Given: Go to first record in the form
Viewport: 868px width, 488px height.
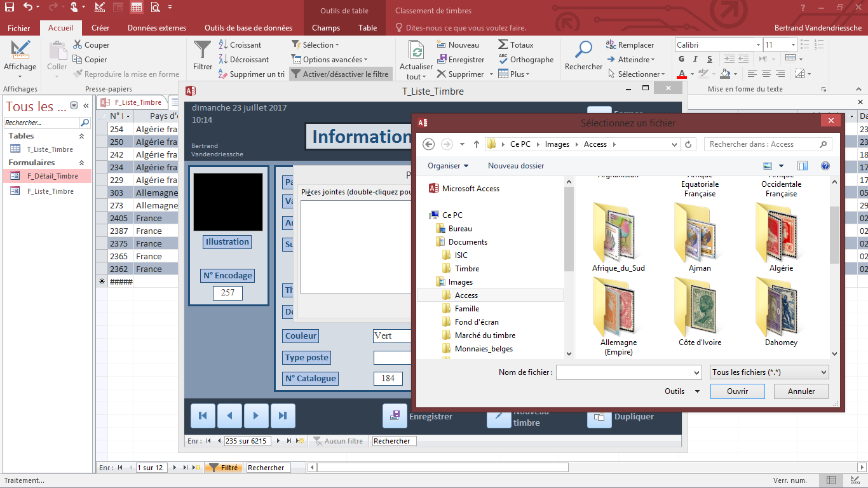Looking at the screenshot, I should [x=203, y=416].
